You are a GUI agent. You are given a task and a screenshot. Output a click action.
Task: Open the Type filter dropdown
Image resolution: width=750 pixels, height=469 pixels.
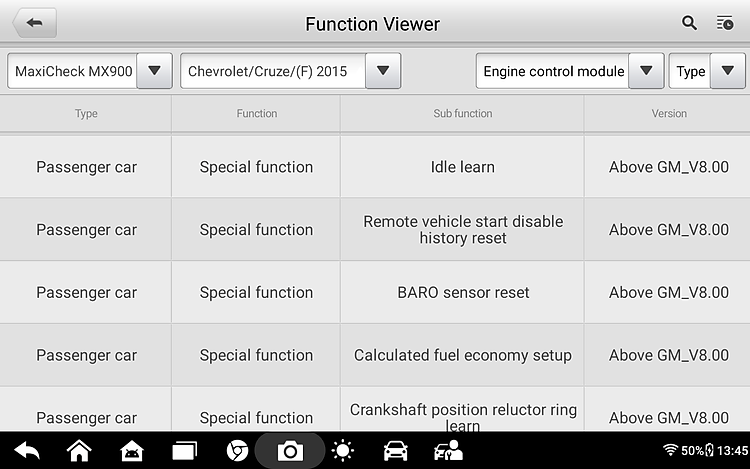pyautogui.click(x=728, y=71)
